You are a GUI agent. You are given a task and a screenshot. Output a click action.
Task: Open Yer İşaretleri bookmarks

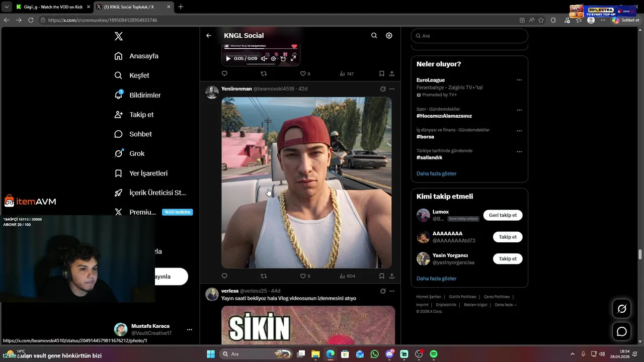tap(141, 173)
